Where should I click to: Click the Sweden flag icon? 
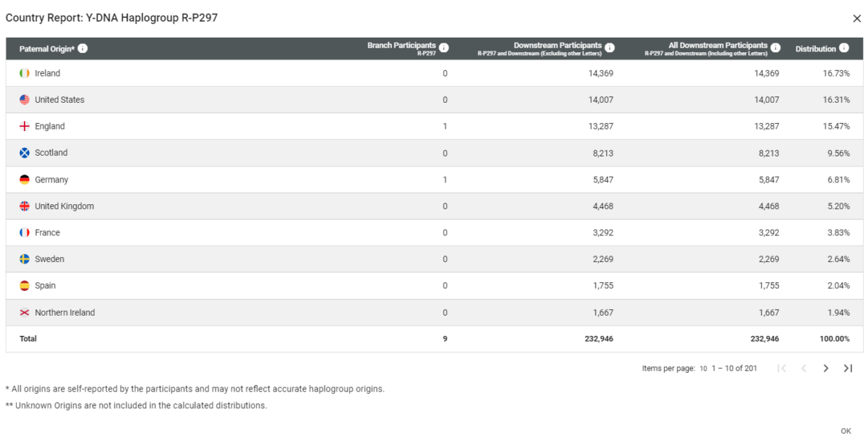25,258
